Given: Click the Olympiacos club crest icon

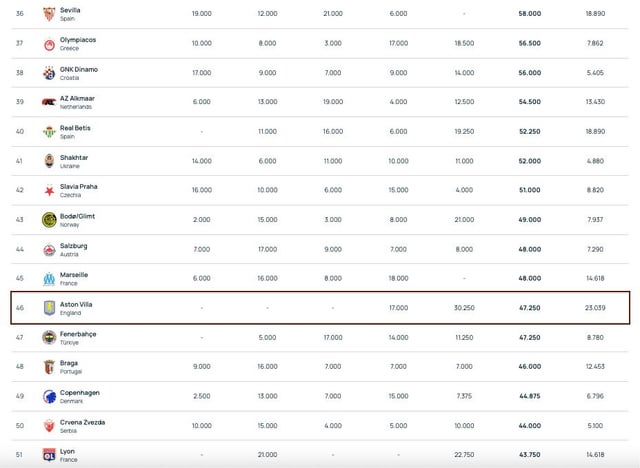Looking at the screenshot, I should (x=48, y=43).
